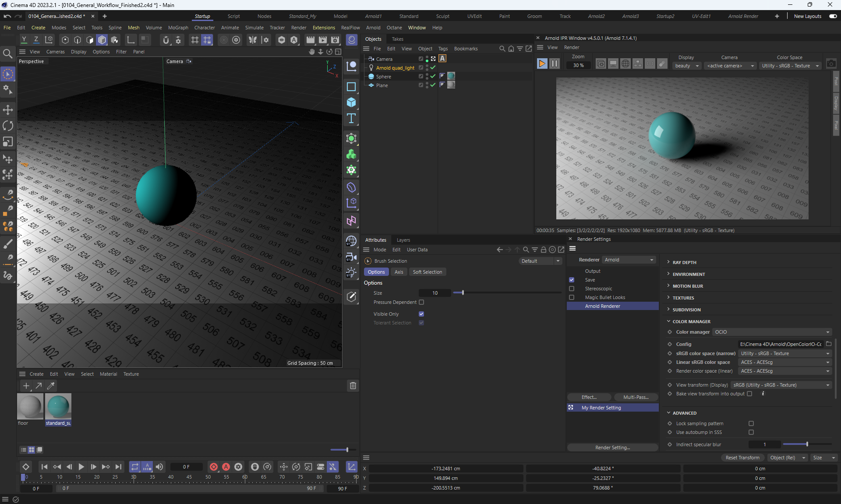Pause the Arnold IPR render
This screenshot has height=504, width=841.
[555, 63]
